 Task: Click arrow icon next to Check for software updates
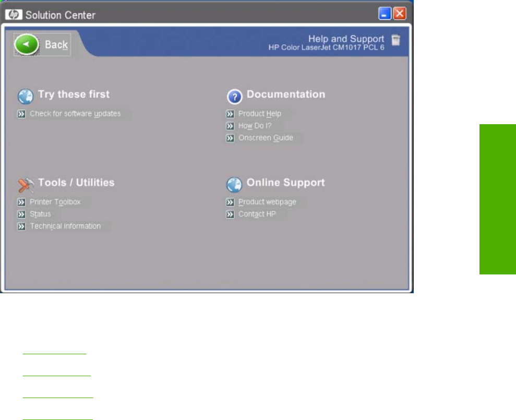point(21,114)
